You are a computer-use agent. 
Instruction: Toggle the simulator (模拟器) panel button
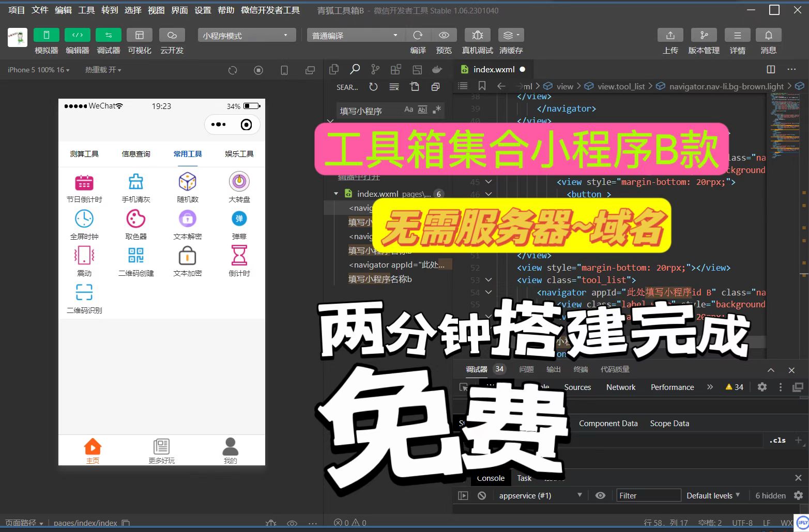coord(47,35)
